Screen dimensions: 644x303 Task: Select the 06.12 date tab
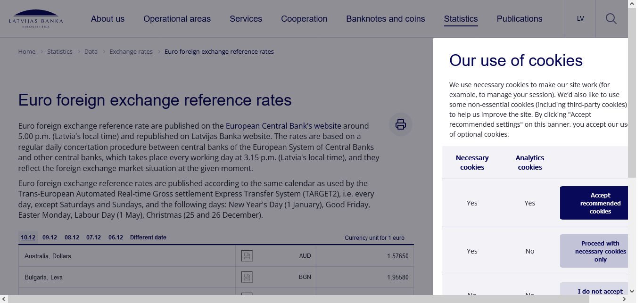click(x=116, y=237)
